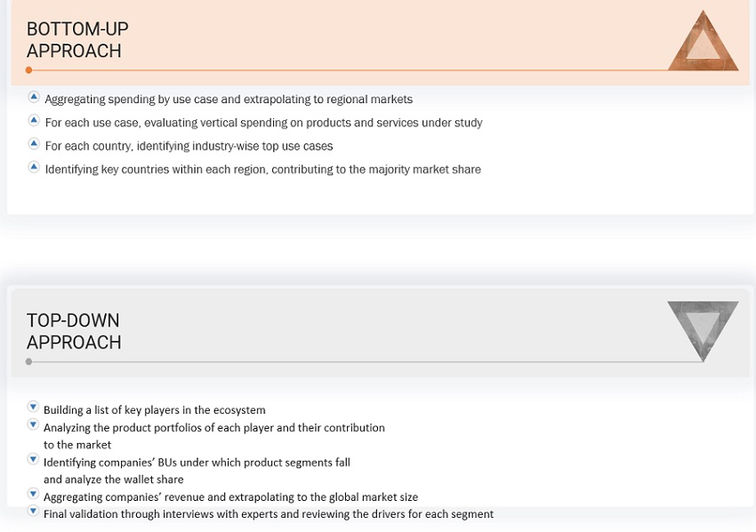The height and width of the screenshot is (532, 756).
Task: Click the gray dot on the Top-Down line
Action: point(29,362)
